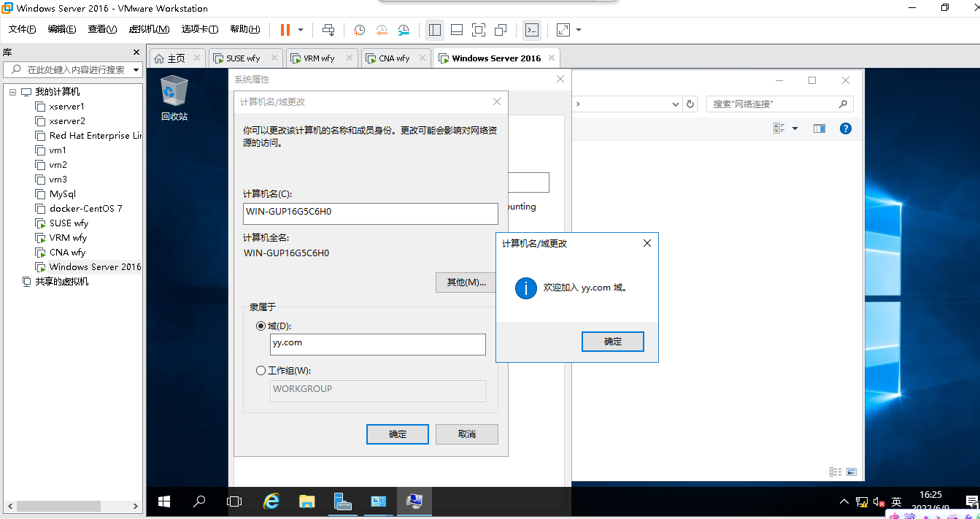Screen dimensions: 980x519
Task: Open the Windows Start menu
Action: [164, 502]
